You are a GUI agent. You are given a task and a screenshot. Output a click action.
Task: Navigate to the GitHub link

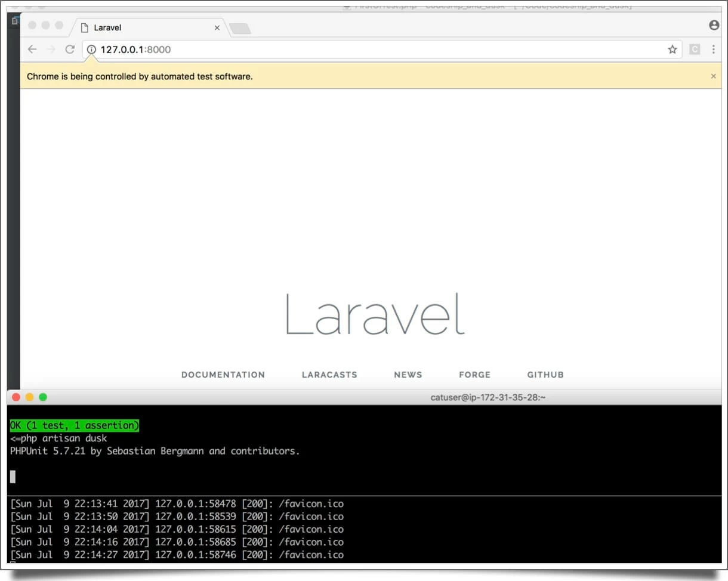point(545,375)
